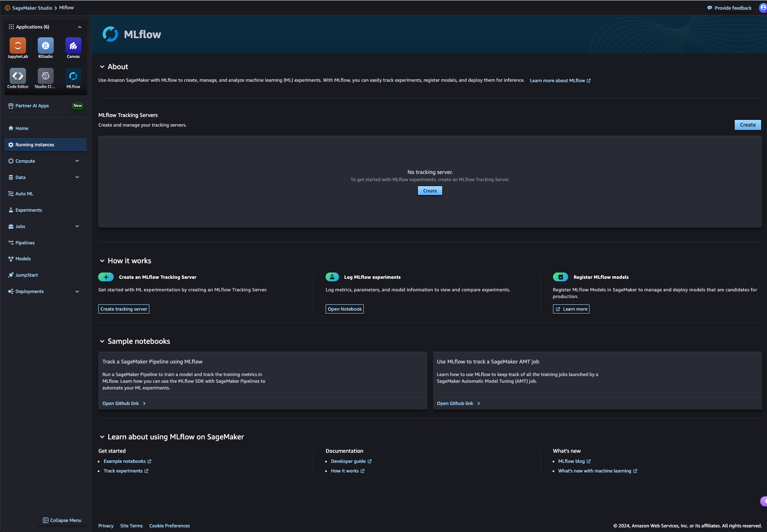Expand the Jobs menu chevron

pos(77,226)
